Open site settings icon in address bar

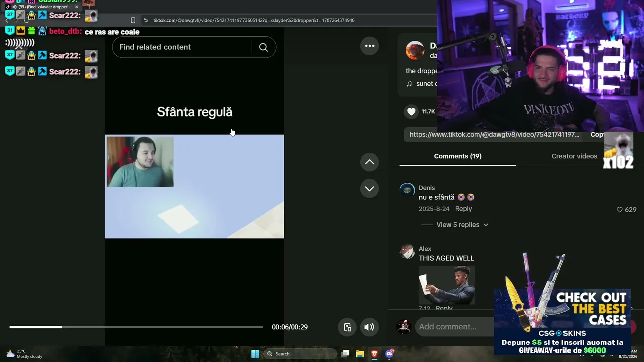point(146,20)
